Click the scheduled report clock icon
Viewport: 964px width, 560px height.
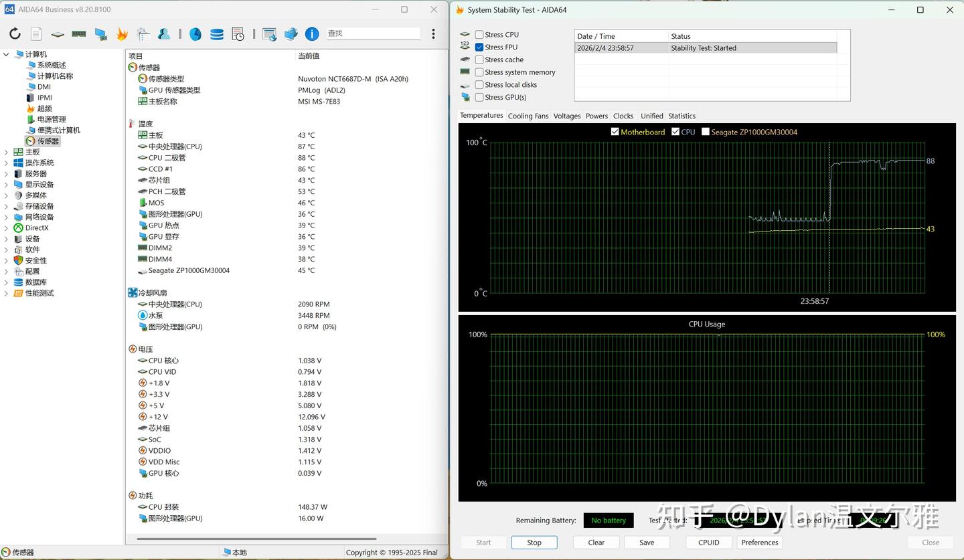[x=238, y=33]
